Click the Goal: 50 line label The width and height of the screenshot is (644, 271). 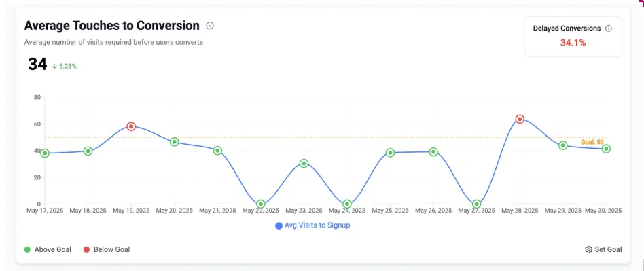(592, 142)
